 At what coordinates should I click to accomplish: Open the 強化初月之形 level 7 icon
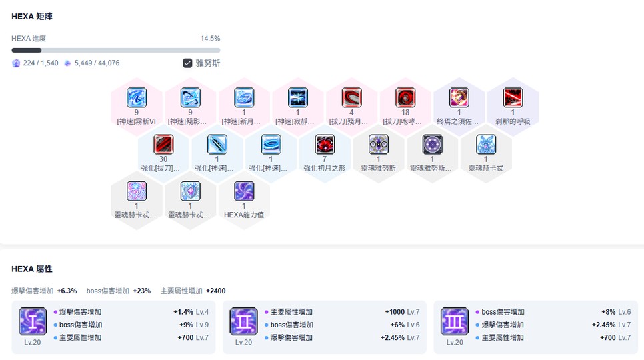[x=325, y=145]
